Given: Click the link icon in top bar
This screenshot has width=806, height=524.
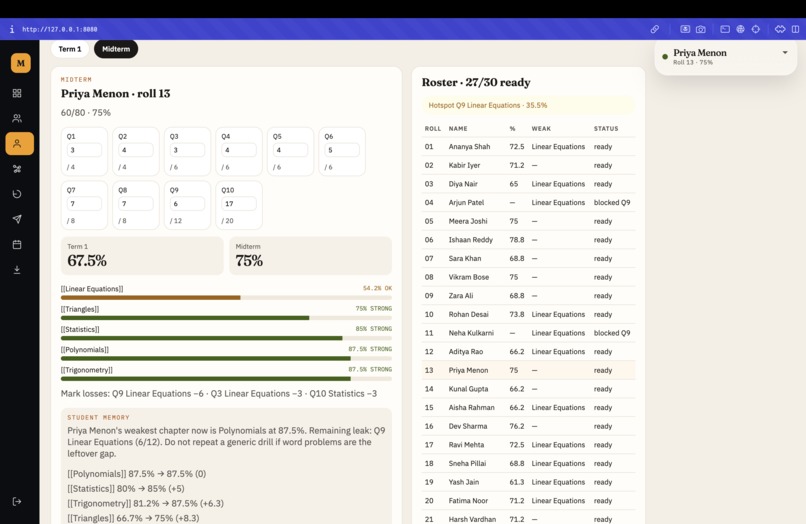Looking at the screenshot, I should [654, 29].
